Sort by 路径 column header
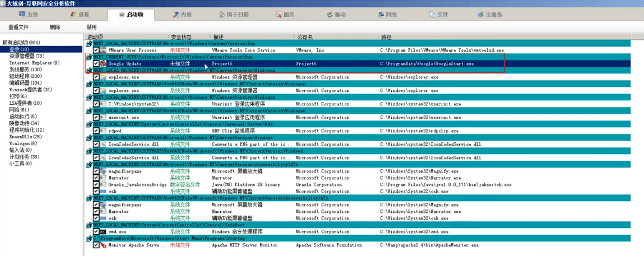 [x=386, y=37]
